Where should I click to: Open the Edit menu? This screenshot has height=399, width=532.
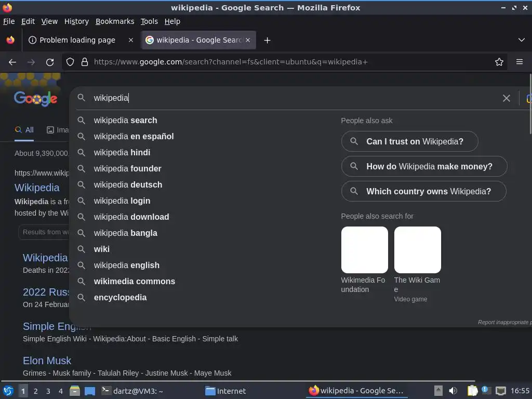click(28, 21)
